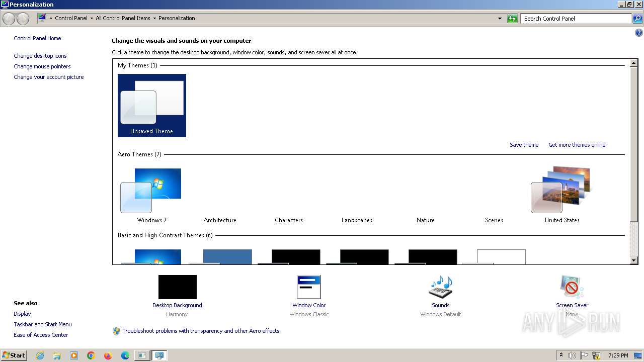Troubleshoot problems with transparency and Aero effects
This screenshot has width=644, height=362.
(201, 331)
